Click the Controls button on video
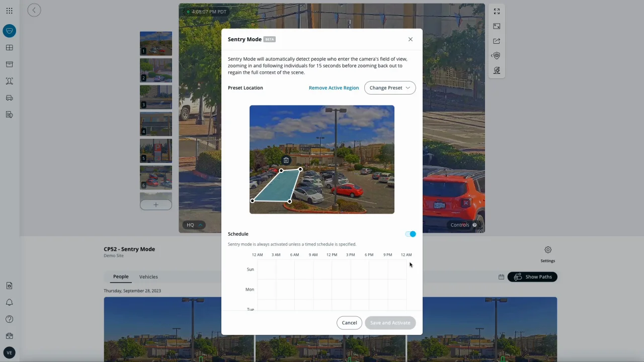This screenshot has width=644, height=362. pyautogui.click(x=463, y=225)
